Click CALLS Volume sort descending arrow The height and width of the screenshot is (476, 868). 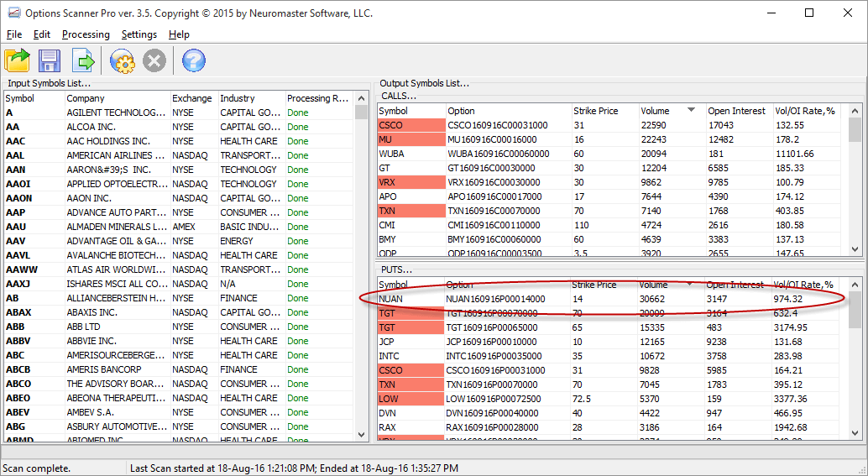691,110
